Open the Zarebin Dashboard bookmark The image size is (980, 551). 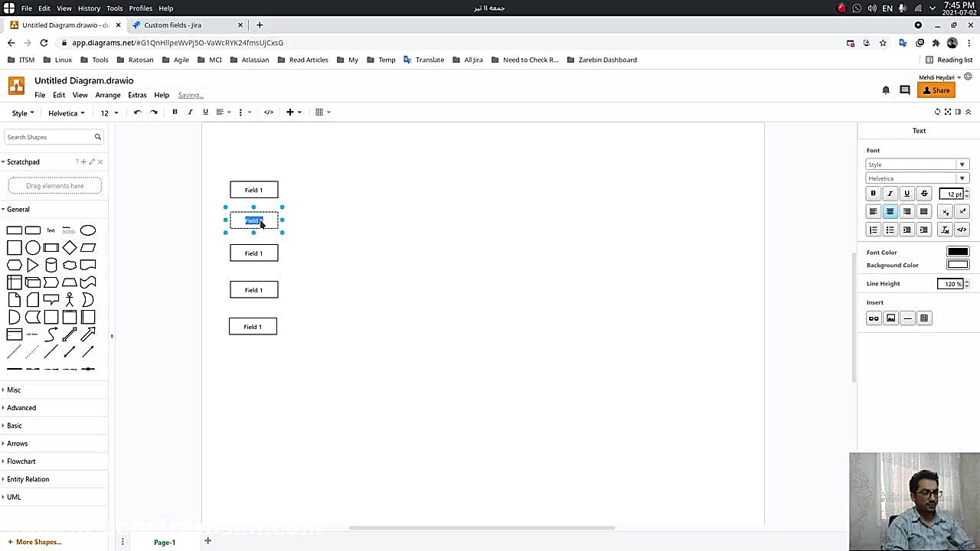602,60
